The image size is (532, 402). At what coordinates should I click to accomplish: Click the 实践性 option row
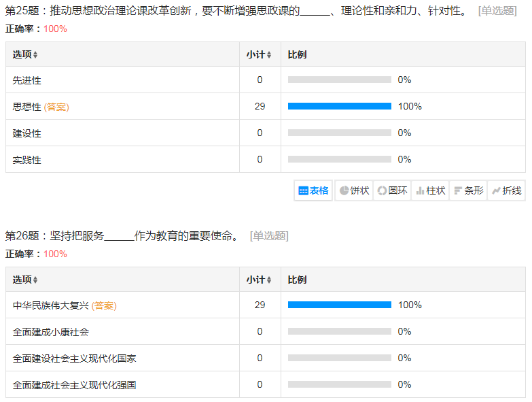click(27, 160)
